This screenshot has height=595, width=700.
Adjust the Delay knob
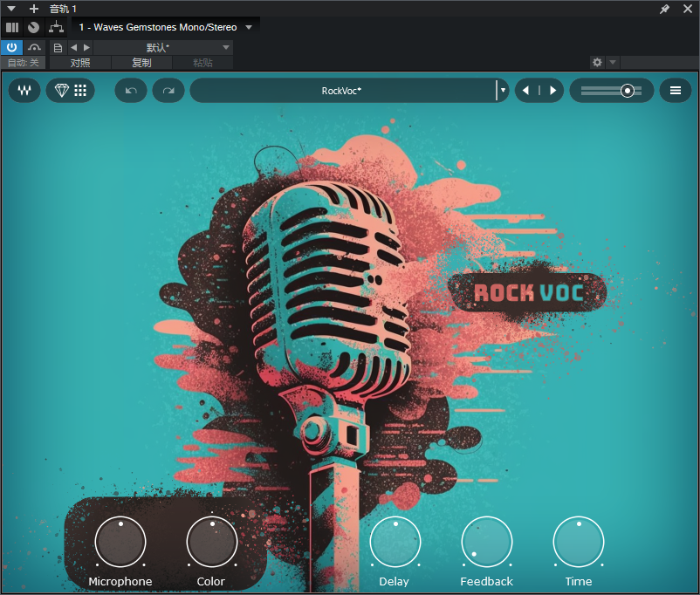395,542
